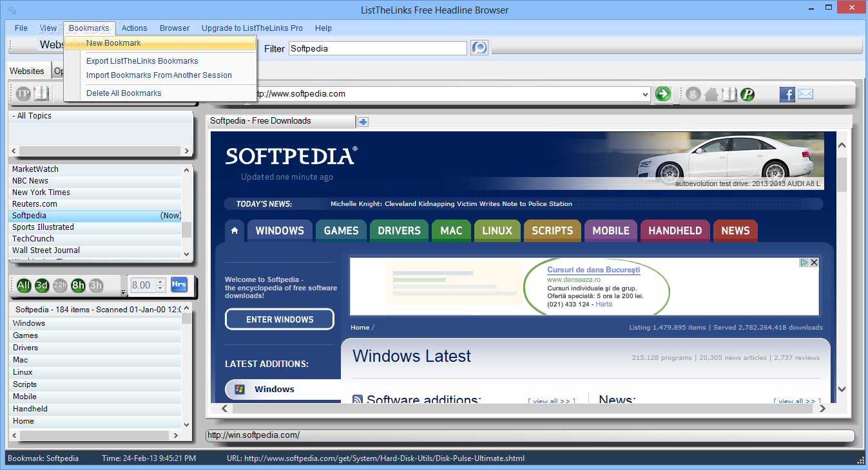This screenshot has height=470, width=868.
Task: Open the DRIVERS tab on Softpedia page
Action: [x=399, y=230]
